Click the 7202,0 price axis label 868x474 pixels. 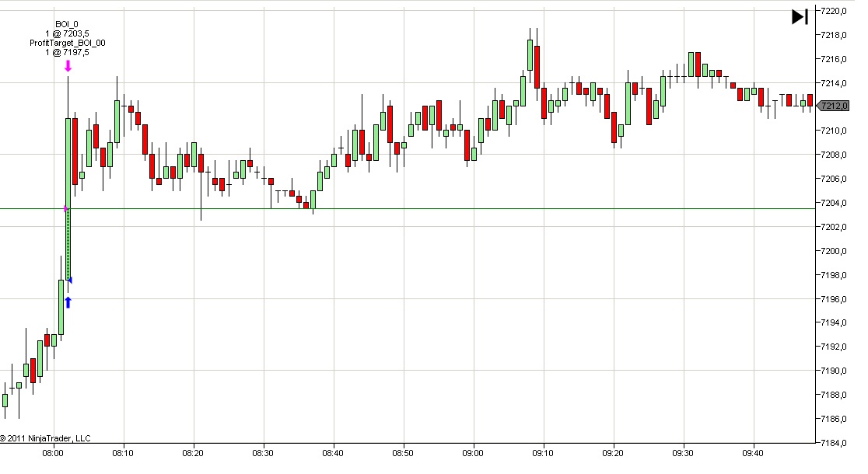pos(834,227)
